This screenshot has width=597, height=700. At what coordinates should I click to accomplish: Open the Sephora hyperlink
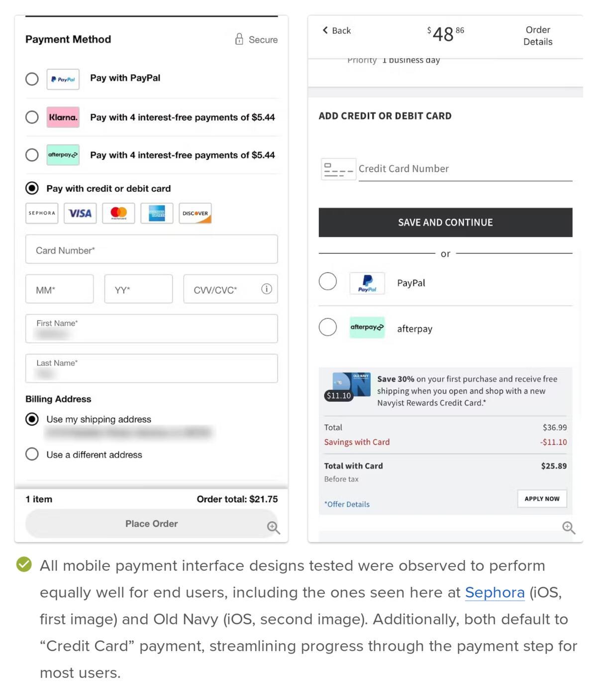click(495, 592)
